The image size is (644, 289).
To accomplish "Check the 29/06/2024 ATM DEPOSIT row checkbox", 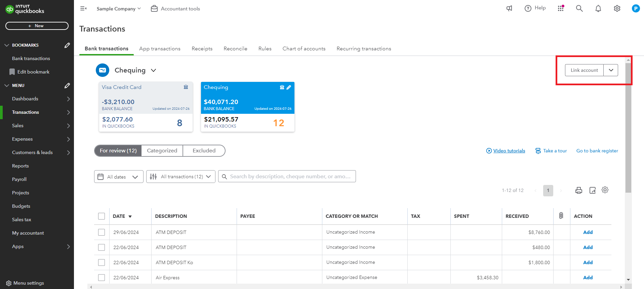I will point(102,232).
